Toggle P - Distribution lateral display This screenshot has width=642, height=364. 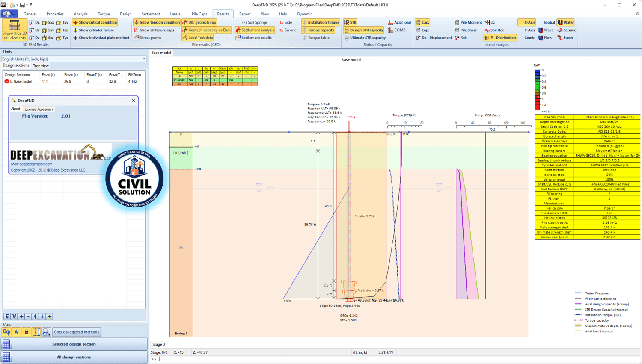click(500, 38)
